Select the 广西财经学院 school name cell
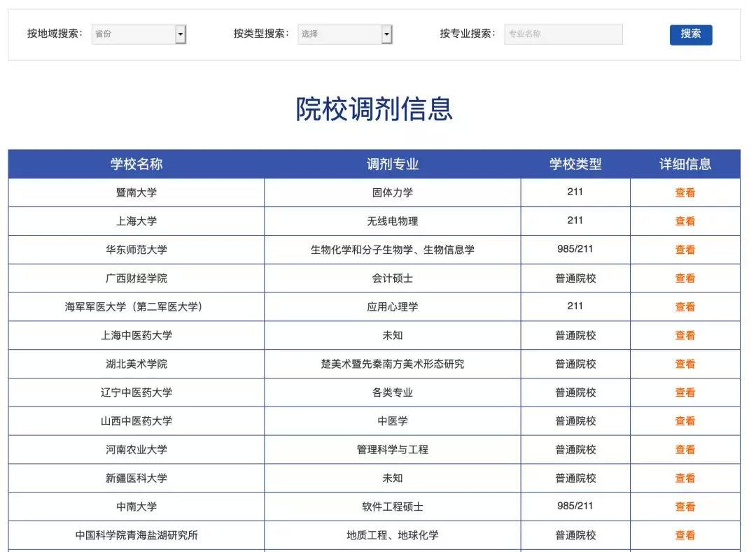Viewport: 756px width, 552px height. point(136,278)
